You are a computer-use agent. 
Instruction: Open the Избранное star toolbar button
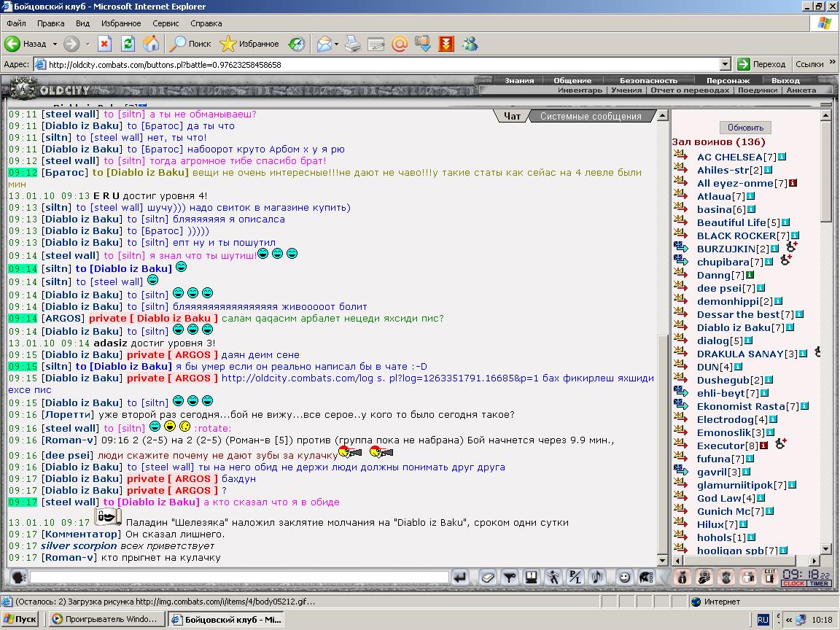point(249,44)
